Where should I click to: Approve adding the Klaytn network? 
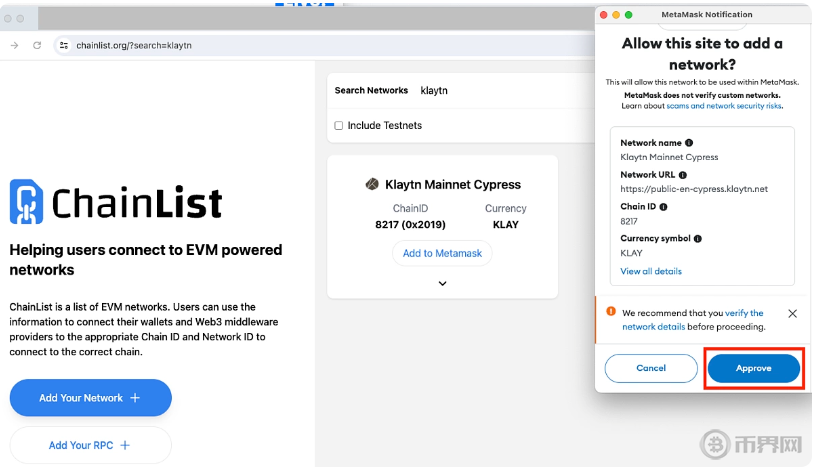pyautogui.click(x=753, y=368)
